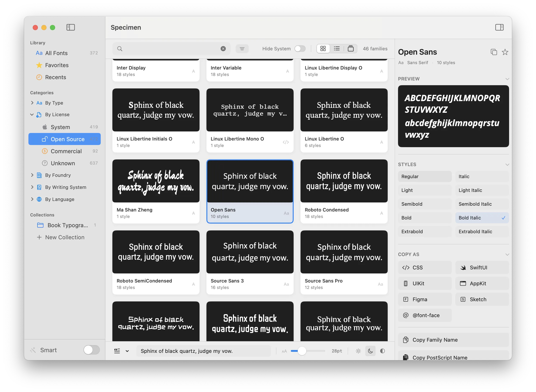Star Open Sans as a favorite
The width and height of the screenshot is (536, 392).
[505, 52]
